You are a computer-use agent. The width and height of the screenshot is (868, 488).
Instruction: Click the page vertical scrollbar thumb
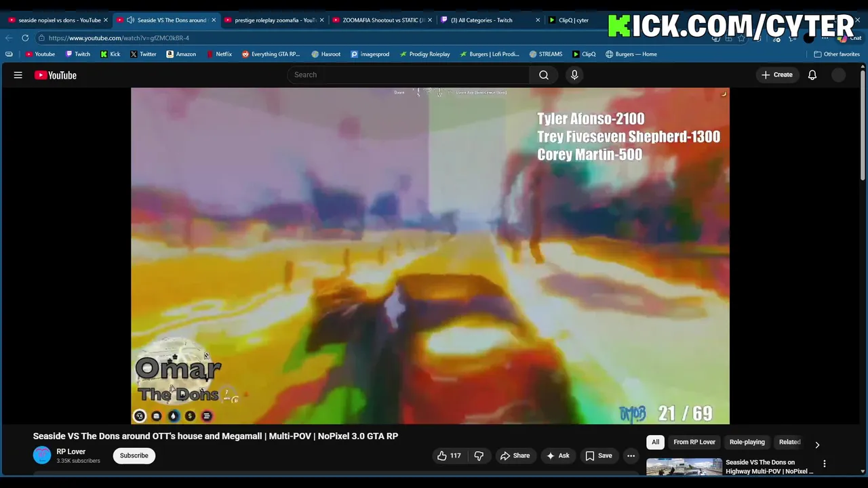pos(863,125)
